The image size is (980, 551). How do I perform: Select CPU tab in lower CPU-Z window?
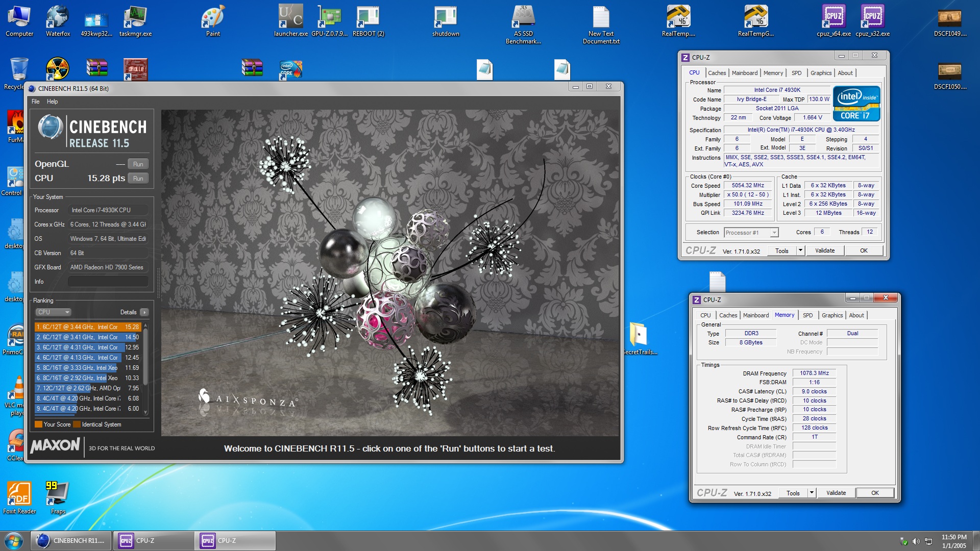pos(705,315)
